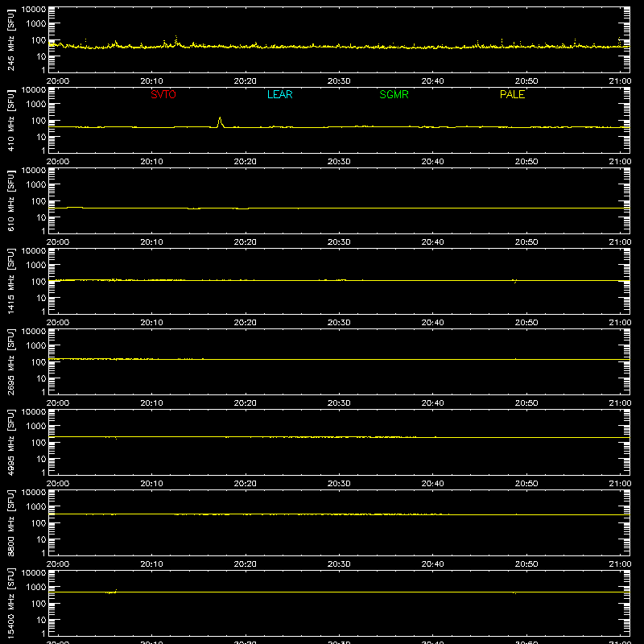
Task: Click the 20:50 tick label under the 1415 MHz plot
Action: 526,323
